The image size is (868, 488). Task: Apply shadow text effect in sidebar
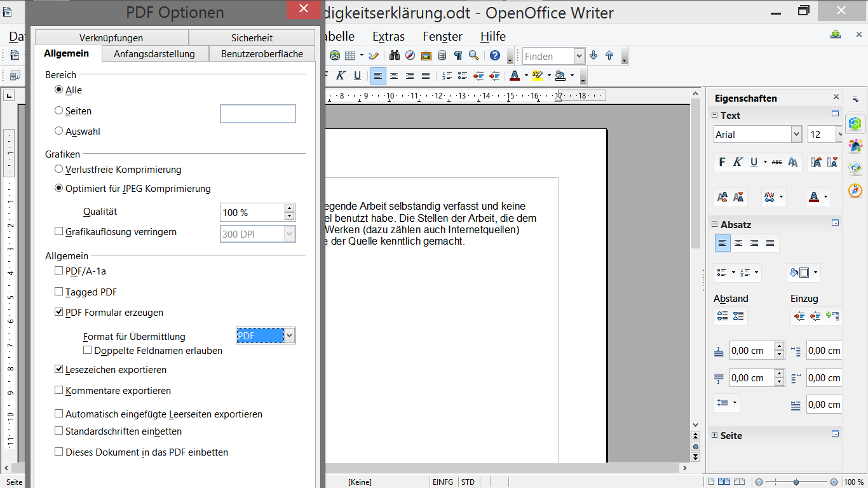pos(792,162)
